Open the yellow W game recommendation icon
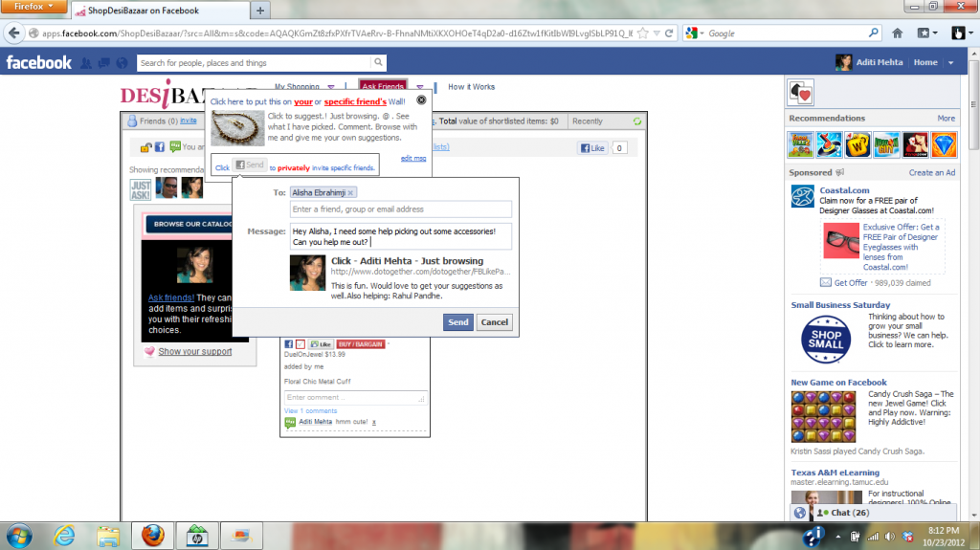Image resolution: width=980 pixels, height=550 pixels. (857, 145)
